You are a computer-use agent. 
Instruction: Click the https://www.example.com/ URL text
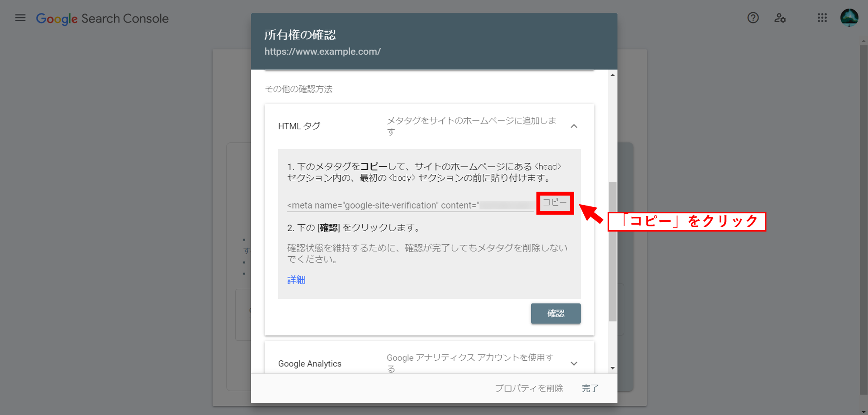click(322, 52)
